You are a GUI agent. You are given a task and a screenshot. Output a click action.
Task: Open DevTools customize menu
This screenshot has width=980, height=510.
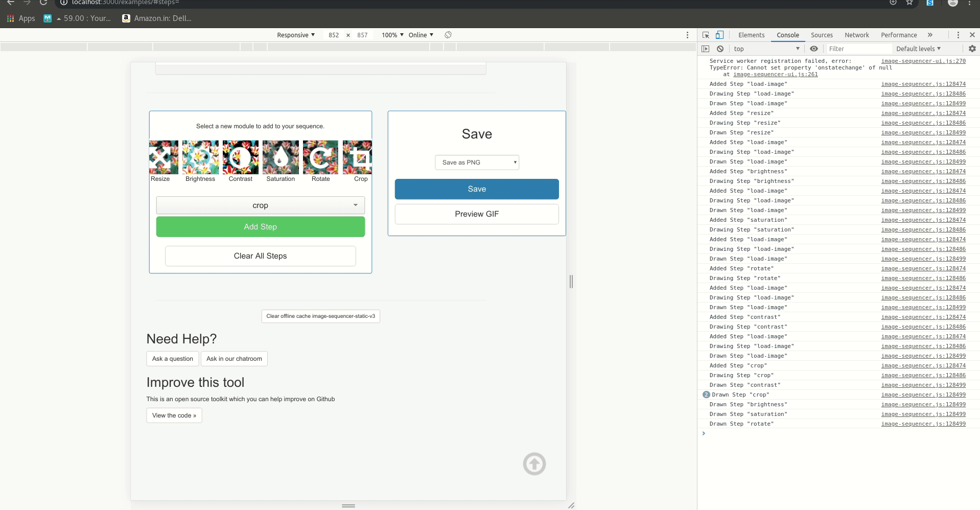958,35
